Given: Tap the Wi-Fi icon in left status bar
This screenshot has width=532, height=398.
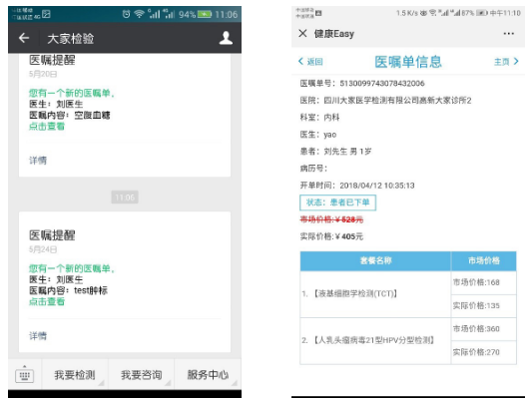Looking at the screenshot, I should click(x=139, y=14).
